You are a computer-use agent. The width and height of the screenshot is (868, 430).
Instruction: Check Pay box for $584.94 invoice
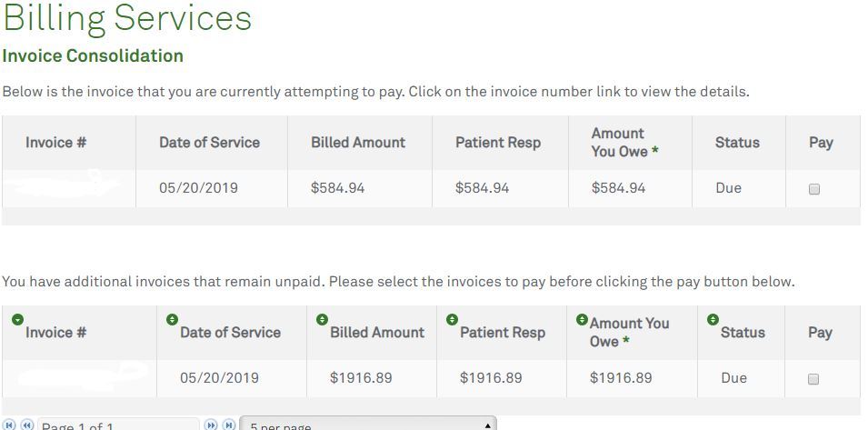813,189
